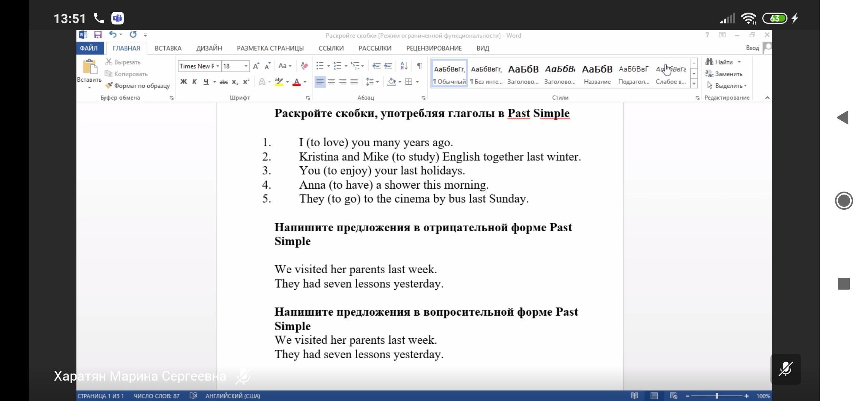Click the Grow Font size icon

pyautogui.click(x=256, y=66)
